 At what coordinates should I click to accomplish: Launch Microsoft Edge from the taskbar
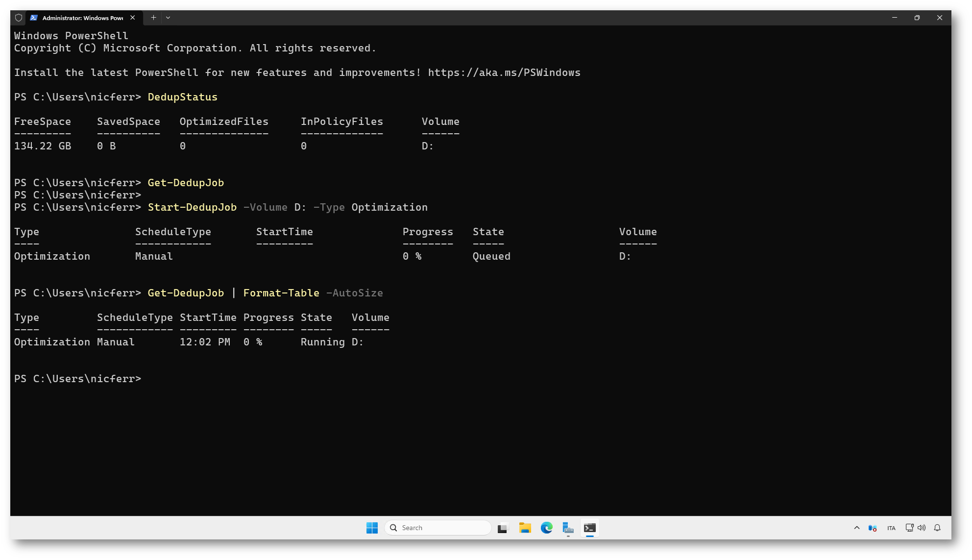(546, 528)
